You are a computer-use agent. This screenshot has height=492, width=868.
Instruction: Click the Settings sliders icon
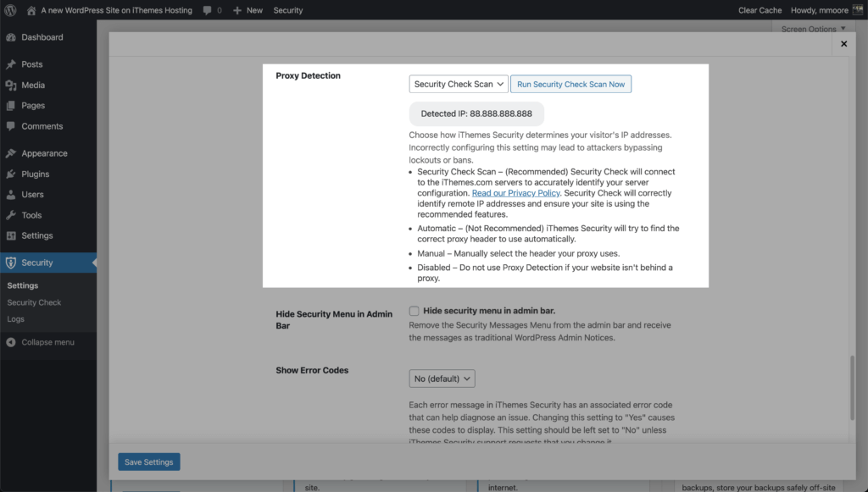(x=10, y=235)
